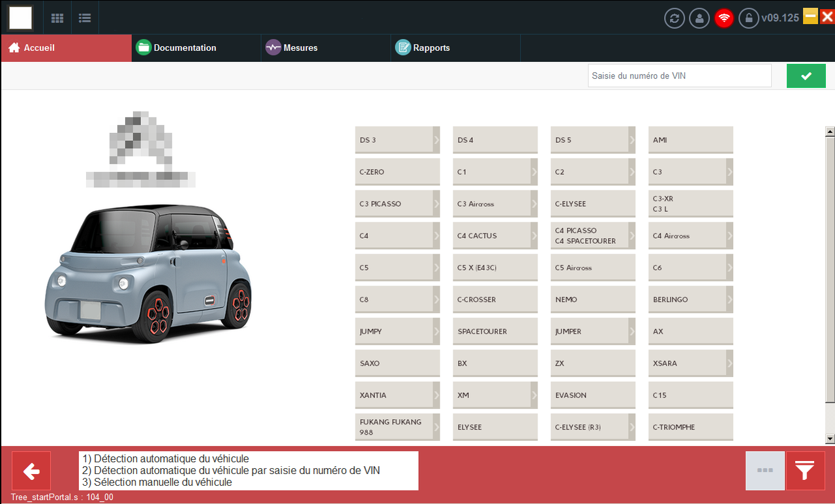Select the SAXO vehicle

[397, 364]
